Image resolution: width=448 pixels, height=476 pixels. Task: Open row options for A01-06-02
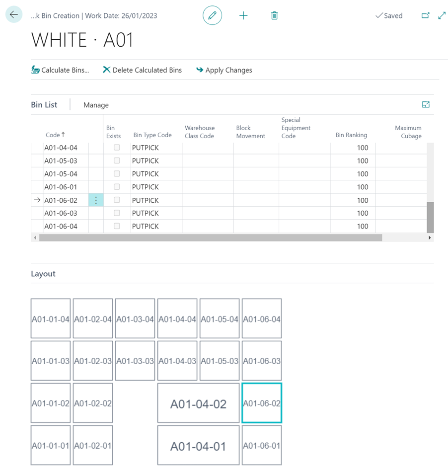pyautogui.click(x=96, y=200)
